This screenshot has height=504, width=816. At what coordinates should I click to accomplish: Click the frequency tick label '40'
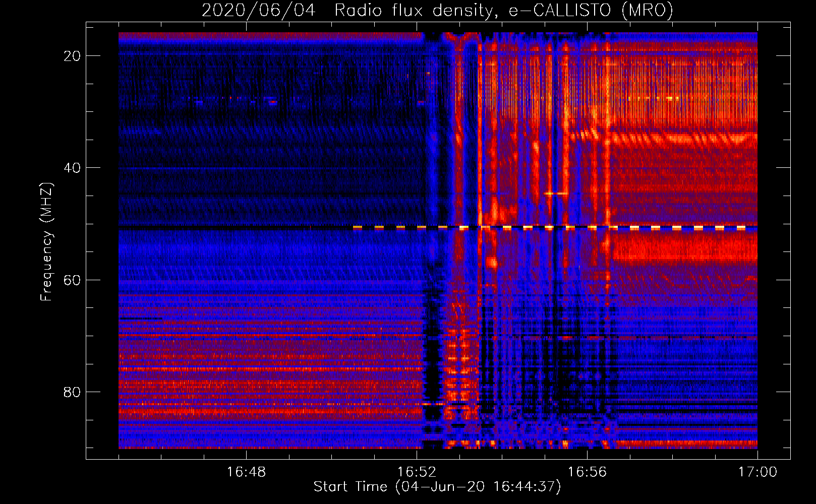point(73,168)
